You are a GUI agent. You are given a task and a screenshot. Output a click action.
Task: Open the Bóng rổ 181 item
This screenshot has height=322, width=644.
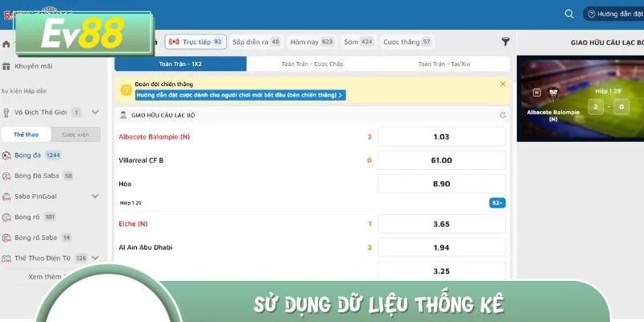tap(29, 217)
